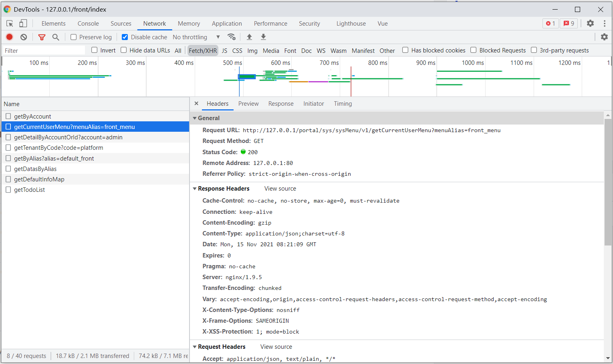The width and height of the screenshot is (613, 364).
Task: Click the record network log button
Action: point(9,37)
